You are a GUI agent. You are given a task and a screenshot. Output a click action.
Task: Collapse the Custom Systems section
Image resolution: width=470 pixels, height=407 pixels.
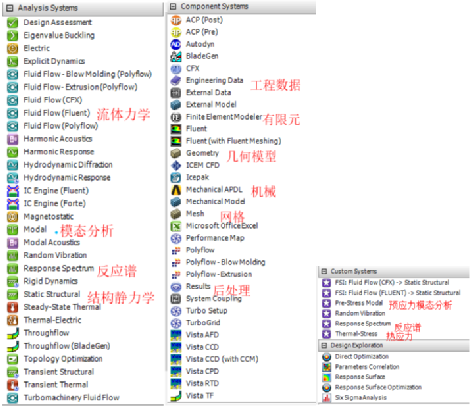click(324, 271)
